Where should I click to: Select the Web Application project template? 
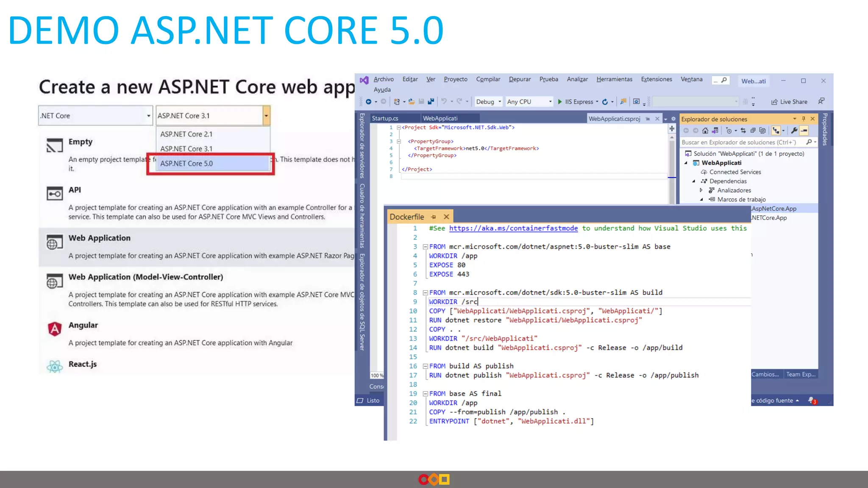197,247
